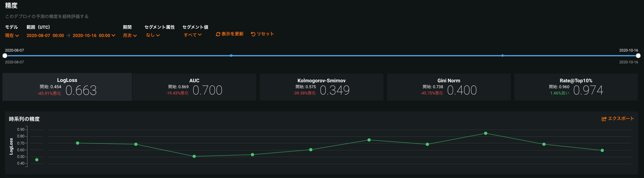
Task: Click the 表示を更新 refresh button
Action: [229, 34]
